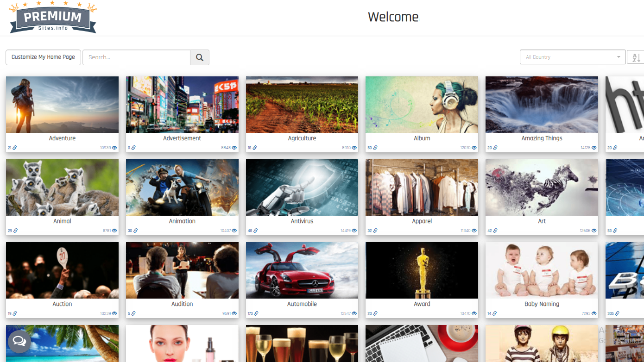
Task: Open the Adventure category title link
Action: [x=62, y=138]
